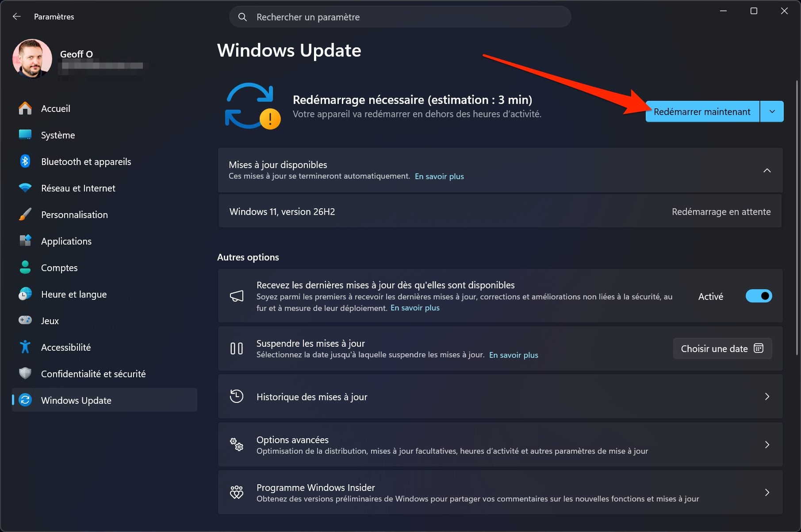Open the Choisir une date dropdown

722,348
